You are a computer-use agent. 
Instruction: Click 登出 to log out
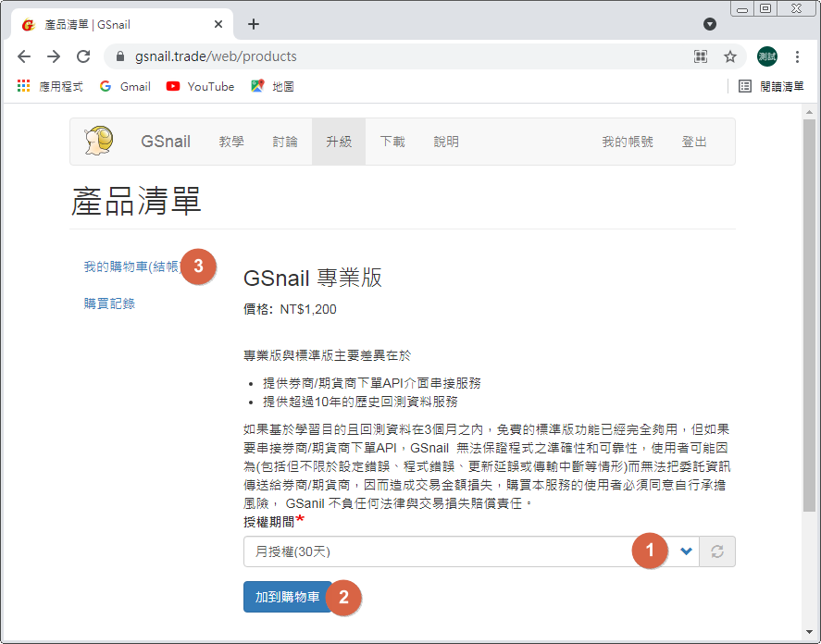click(694, 142)
